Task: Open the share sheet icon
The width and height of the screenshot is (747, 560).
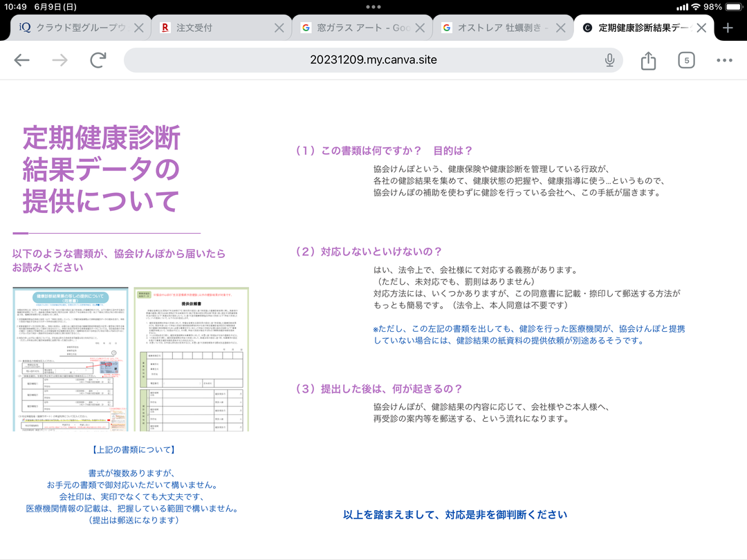Action: point(648,60)
